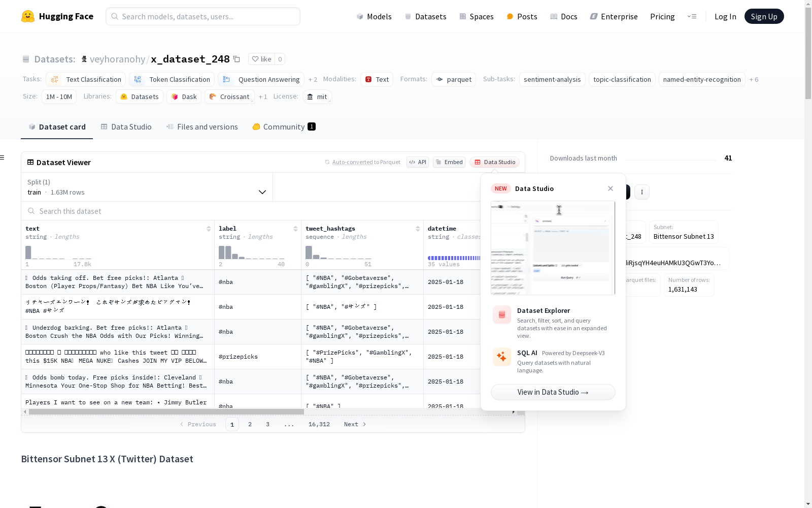Open Docs in top navigation
812x508 pixels.
click(564, 16)
